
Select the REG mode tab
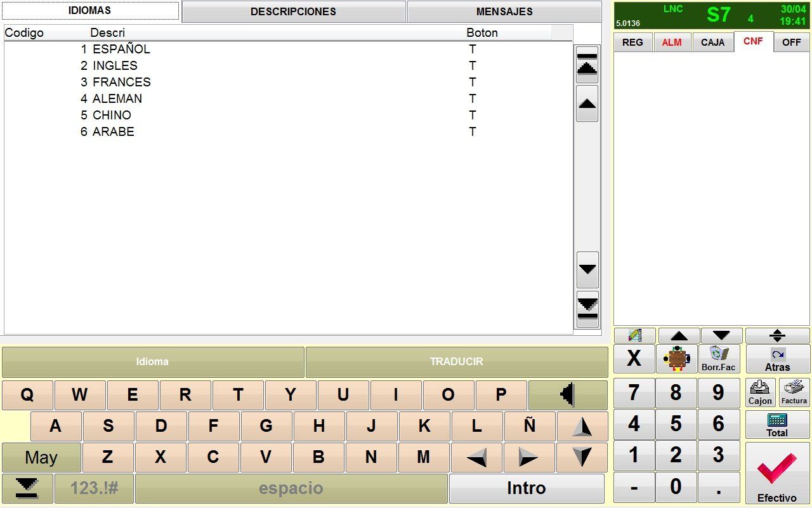632,43
